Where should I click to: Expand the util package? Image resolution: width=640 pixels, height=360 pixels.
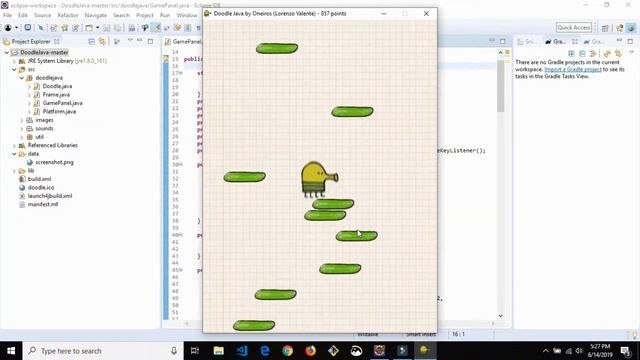22,137
